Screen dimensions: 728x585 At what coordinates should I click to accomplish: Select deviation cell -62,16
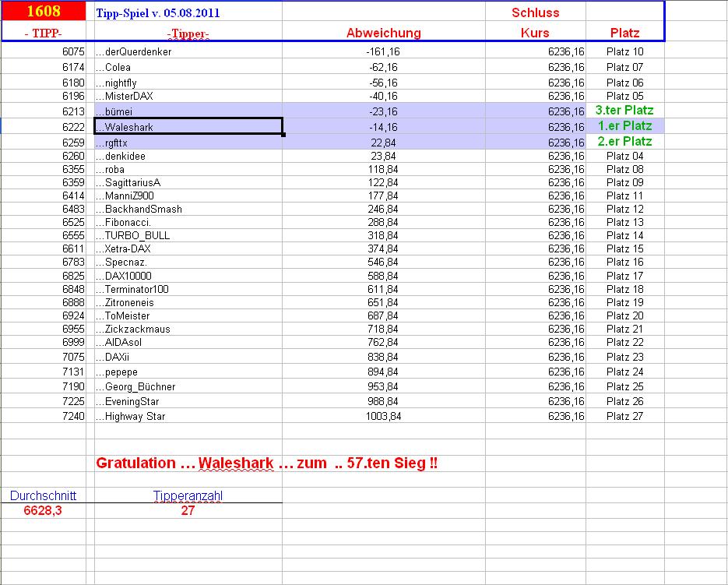coord(384,67)
